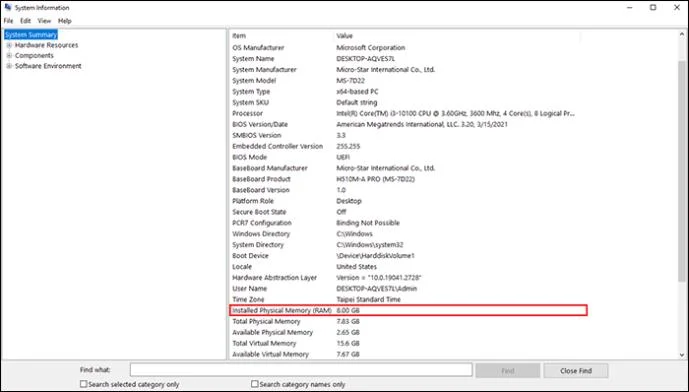Click the Close Find button
Image resolution: width=689 pixels, height=392 pixels.
576,370
